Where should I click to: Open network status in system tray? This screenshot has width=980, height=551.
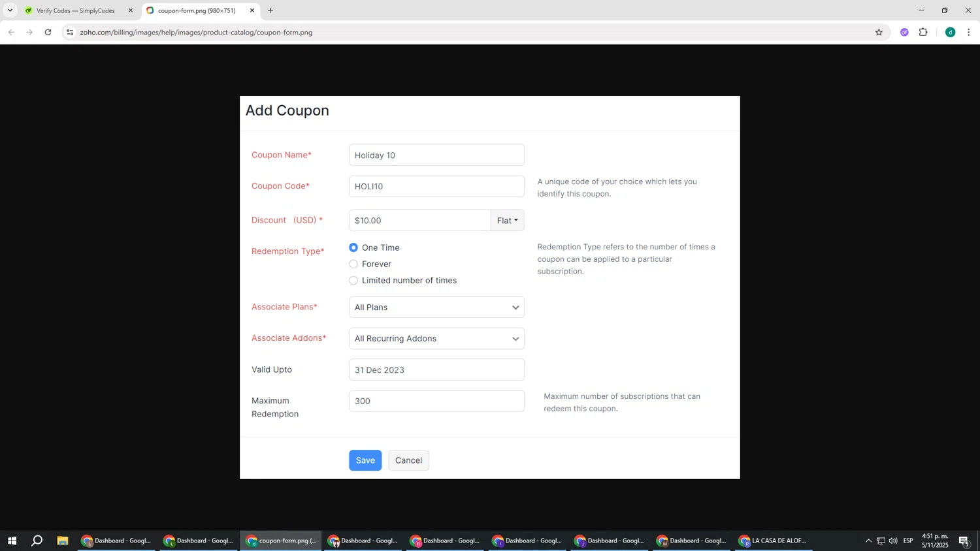coord(881,541)
